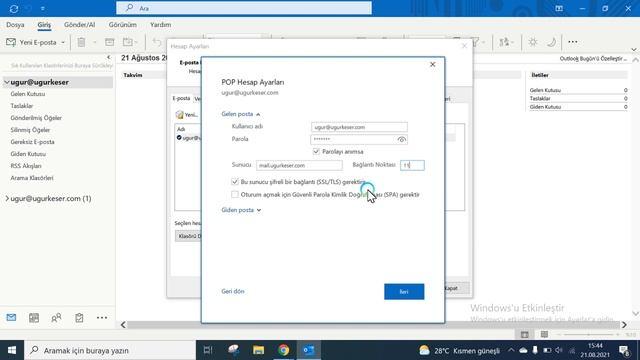Switch to People contacts icon
Image resolution: width=640 pixels, height=360 pixels.
pyautogui.click(x=56, y=318)
